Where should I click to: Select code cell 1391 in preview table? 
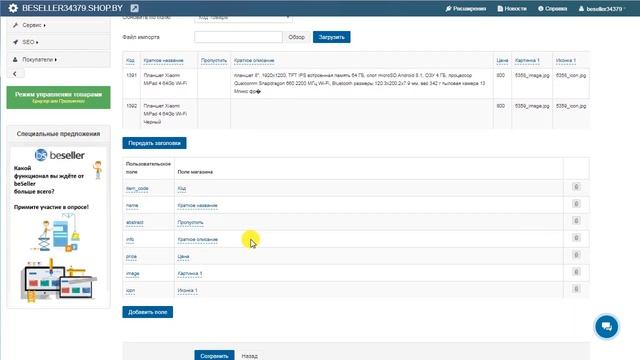[x=131, y=76]
